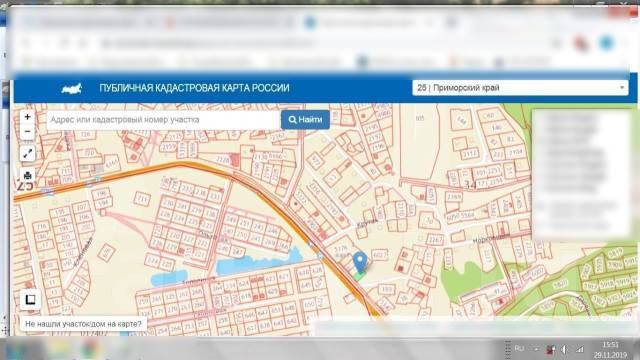640x360 pixels.
Task: Click the blue location marker pin
Action: tap(360, 262)
